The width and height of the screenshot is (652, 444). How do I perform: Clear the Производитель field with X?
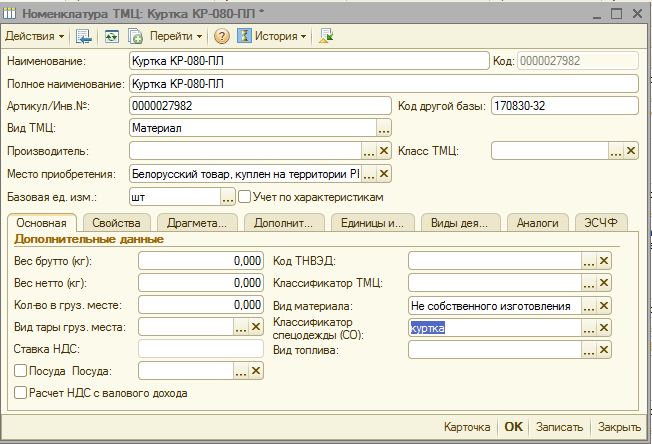click(x=384, y=151)
